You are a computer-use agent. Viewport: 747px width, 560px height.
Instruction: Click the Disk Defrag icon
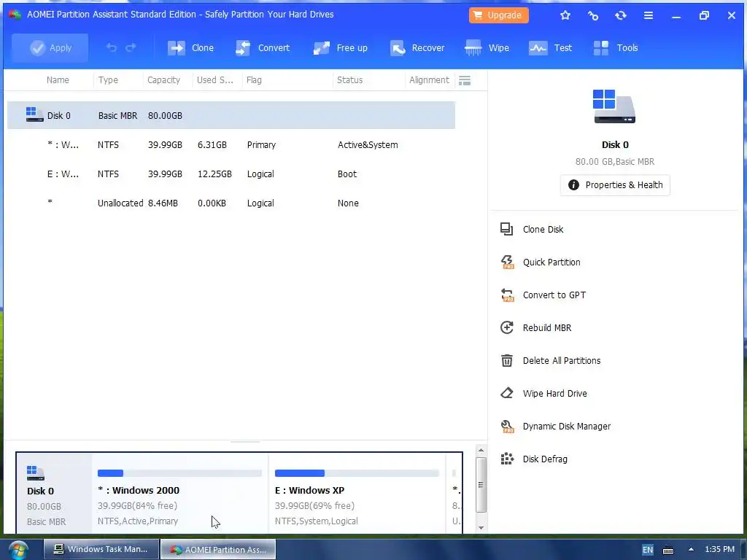(x=507, y=459)
